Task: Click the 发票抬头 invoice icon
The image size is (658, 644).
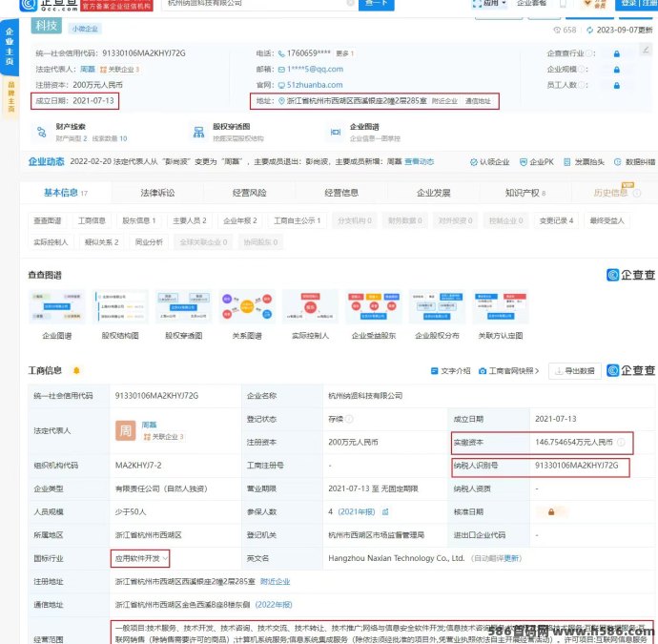Action: 567,162
